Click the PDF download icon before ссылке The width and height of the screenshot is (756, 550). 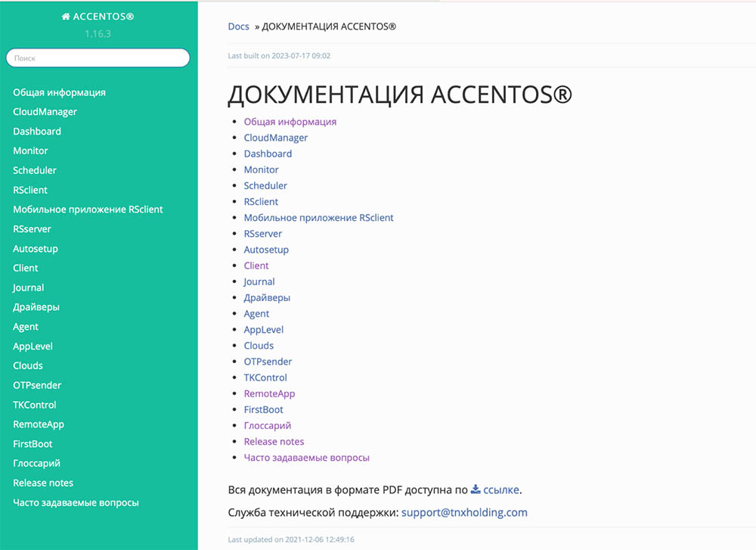476,489
